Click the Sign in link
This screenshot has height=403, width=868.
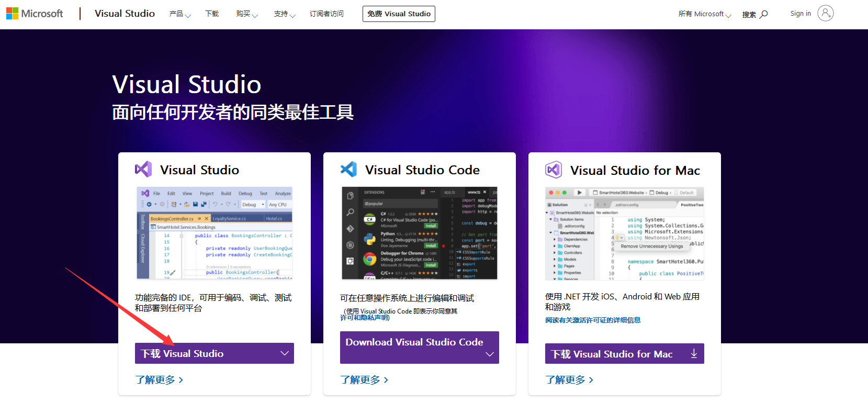(x=801, y=14)
